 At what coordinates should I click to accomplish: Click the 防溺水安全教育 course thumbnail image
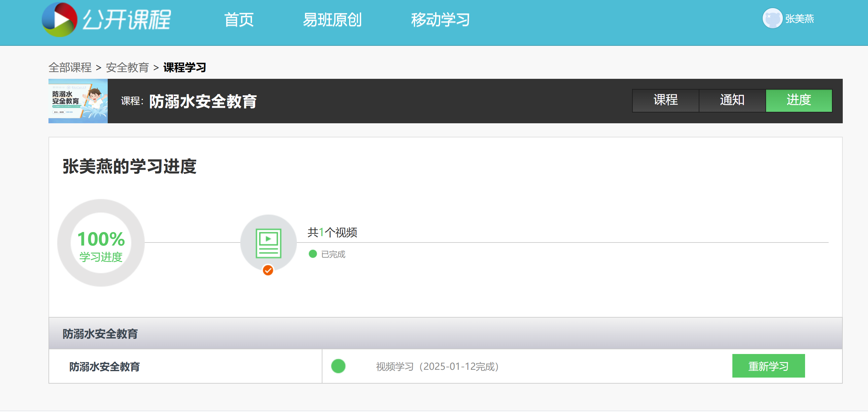click(x=78, y=101)
